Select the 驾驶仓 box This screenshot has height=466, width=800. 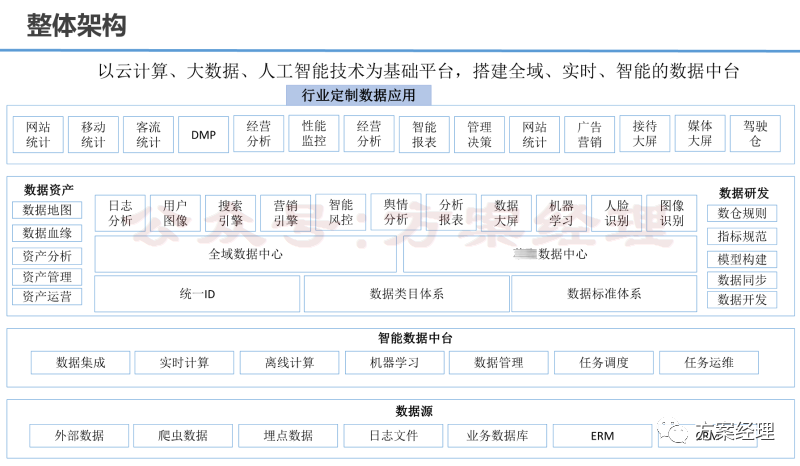755,134
